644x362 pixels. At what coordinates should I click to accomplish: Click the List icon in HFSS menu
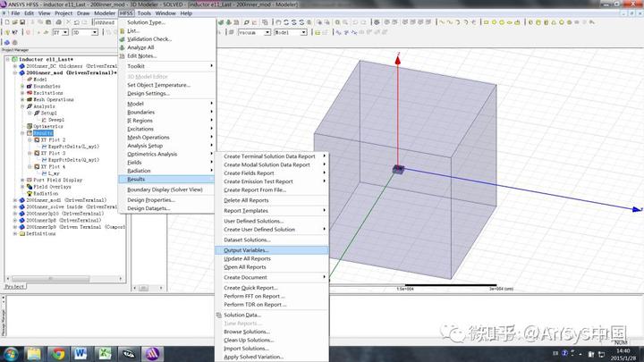[x=122, y=30]
